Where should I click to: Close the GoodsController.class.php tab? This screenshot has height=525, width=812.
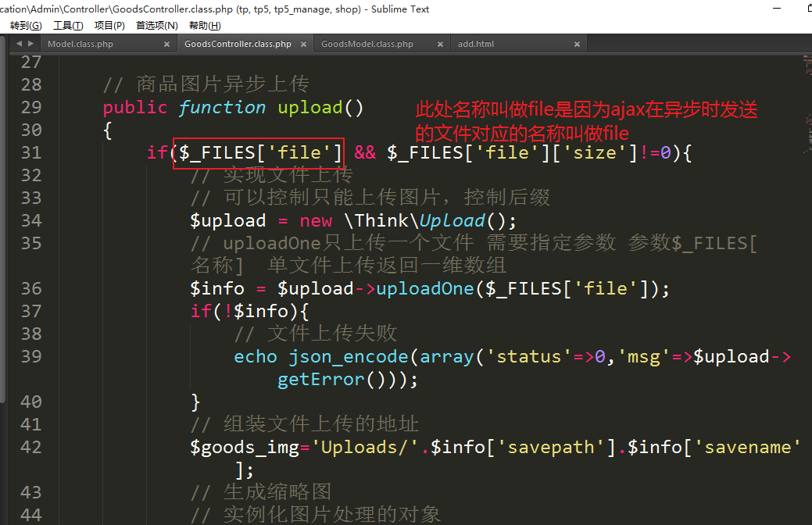tap(303, 45)
